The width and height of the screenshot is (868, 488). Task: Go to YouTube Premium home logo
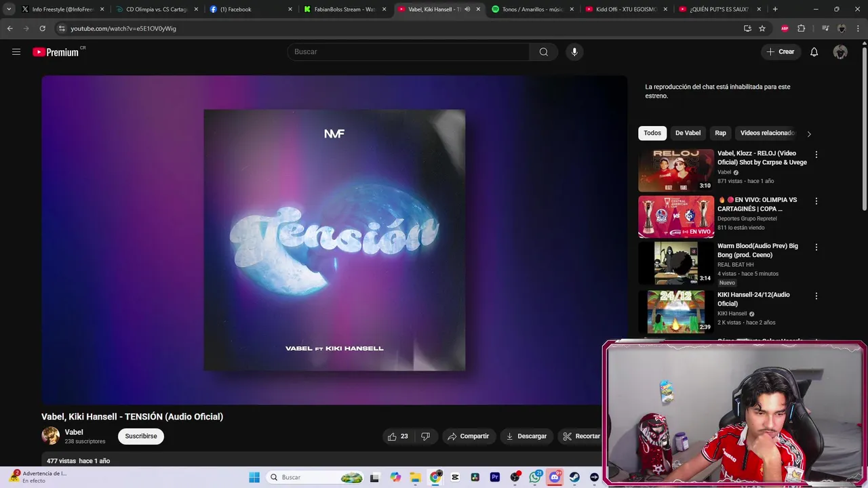[56, 52]
